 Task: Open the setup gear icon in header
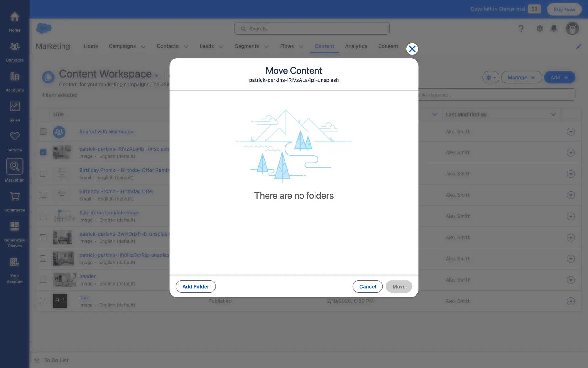[x=540, y=29]
